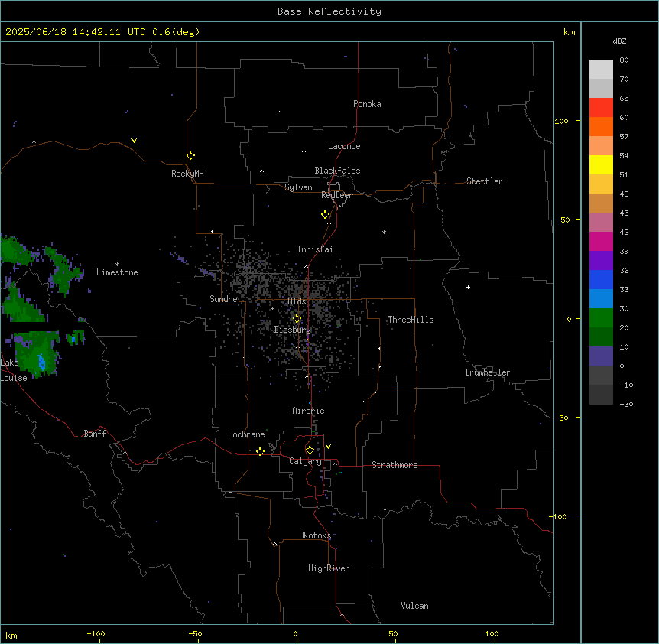Click the asterisk marker above Limestone
The height and width of the screenshot is (644, 659).
[x=117, y=265]
